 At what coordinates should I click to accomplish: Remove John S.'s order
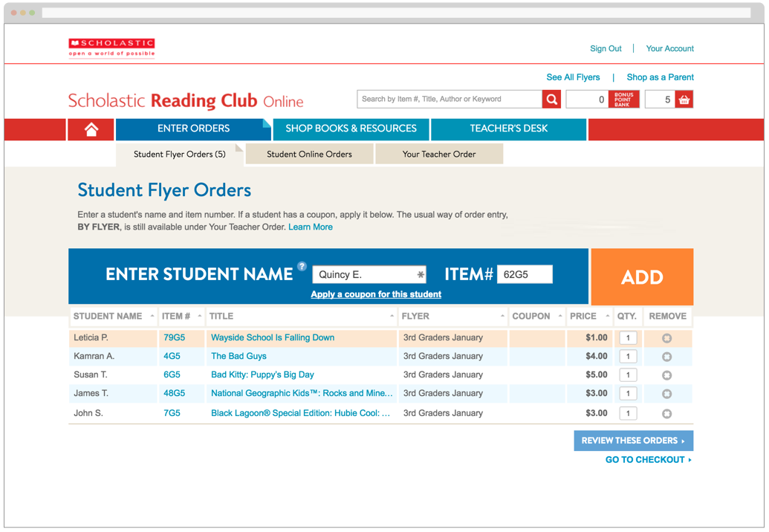click(x=666, y=414)
